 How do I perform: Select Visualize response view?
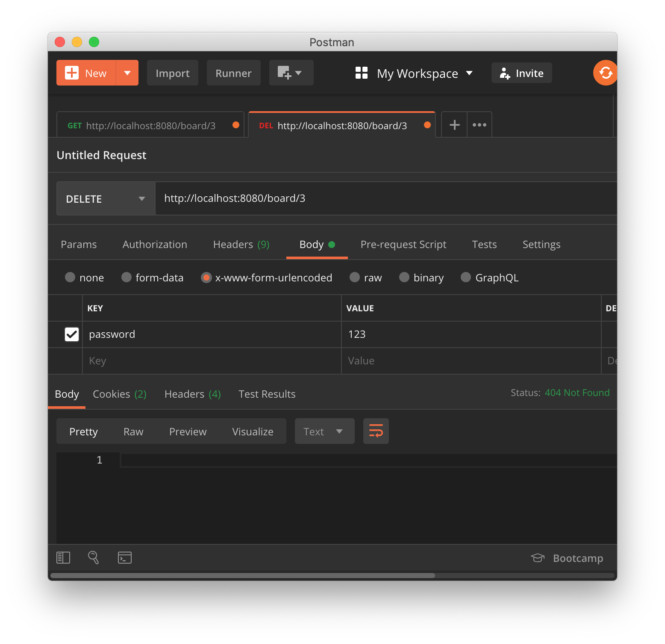click(253, 431)
